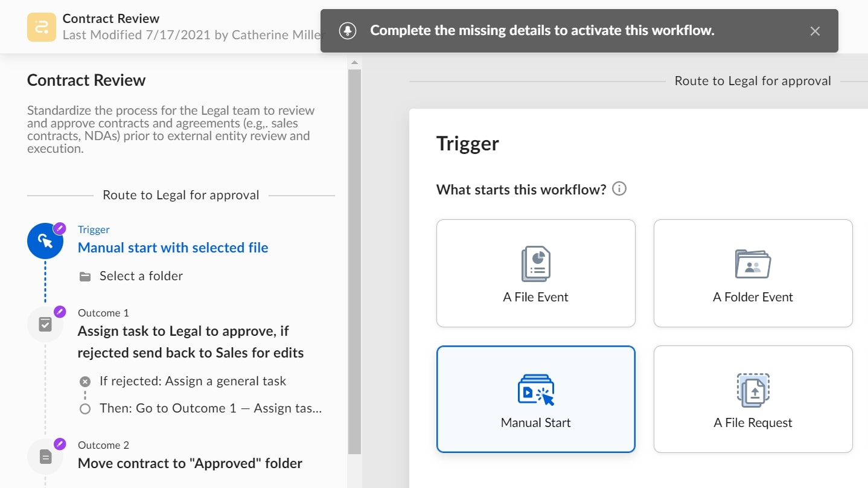The width and height of the screenshot is (868, 488).
Task: Click the Outcome 1 label
Action: tap(103, 313)
